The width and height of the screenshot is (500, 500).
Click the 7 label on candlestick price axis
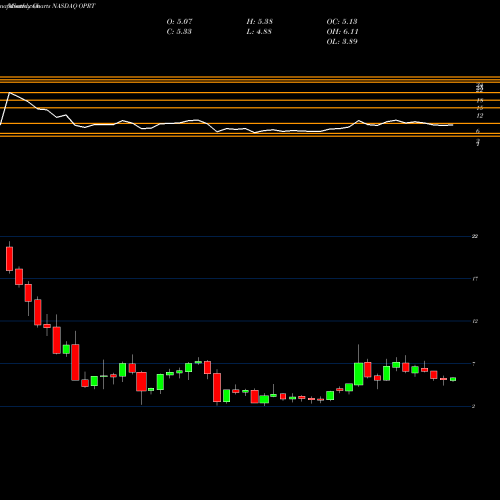coord(474,364)
